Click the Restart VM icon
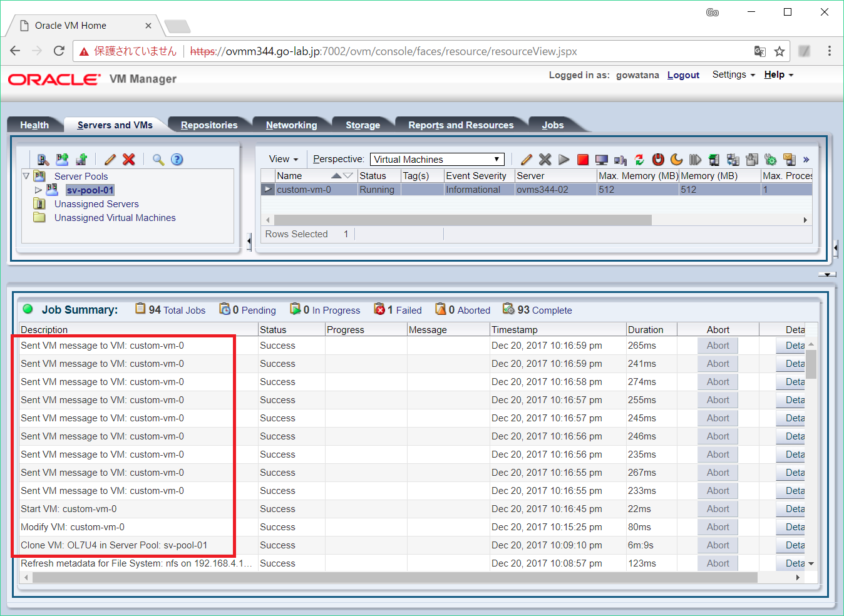 pyautogui.click(x=639, y=160)
